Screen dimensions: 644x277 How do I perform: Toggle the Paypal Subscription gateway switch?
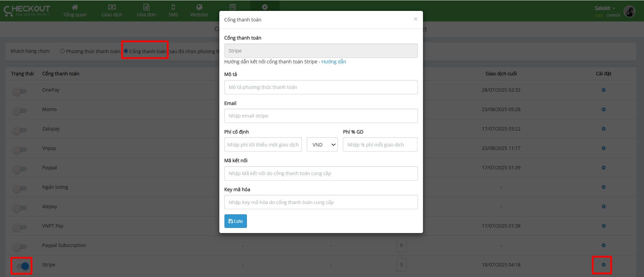(x=19, y=247)
